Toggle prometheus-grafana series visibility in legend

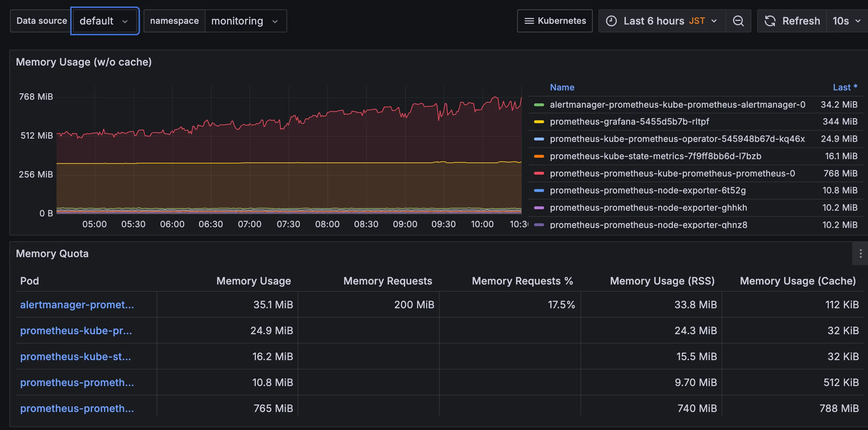click(x=629, y=122)
